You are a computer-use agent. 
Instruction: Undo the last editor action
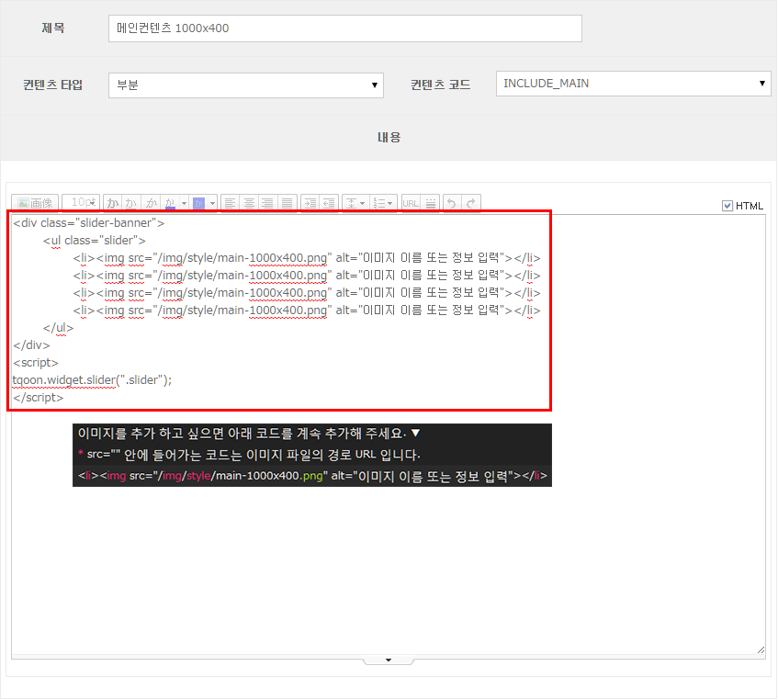(452, 203)
